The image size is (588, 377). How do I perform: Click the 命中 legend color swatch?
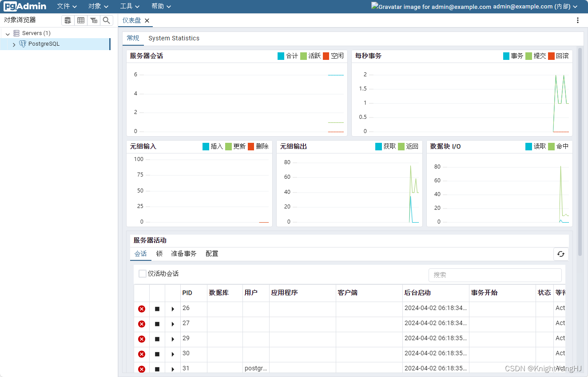tap(551, 146)
